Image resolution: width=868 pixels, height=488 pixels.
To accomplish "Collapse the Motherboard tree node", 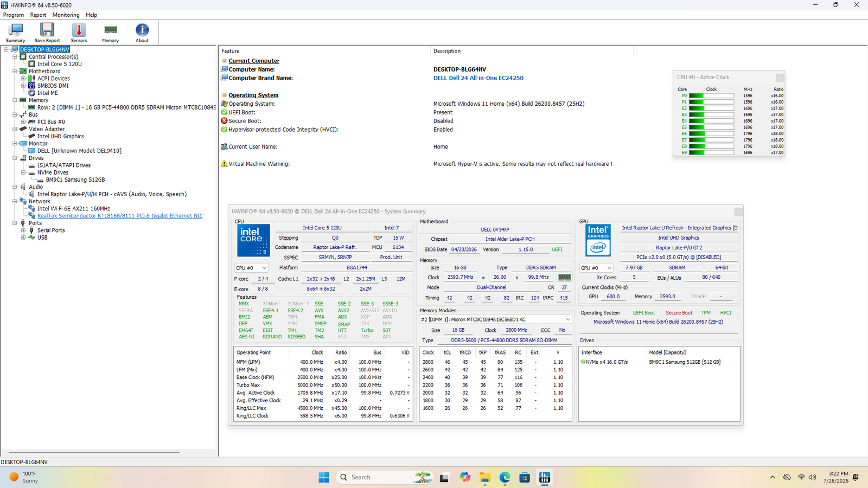I will tap(15, 71).
